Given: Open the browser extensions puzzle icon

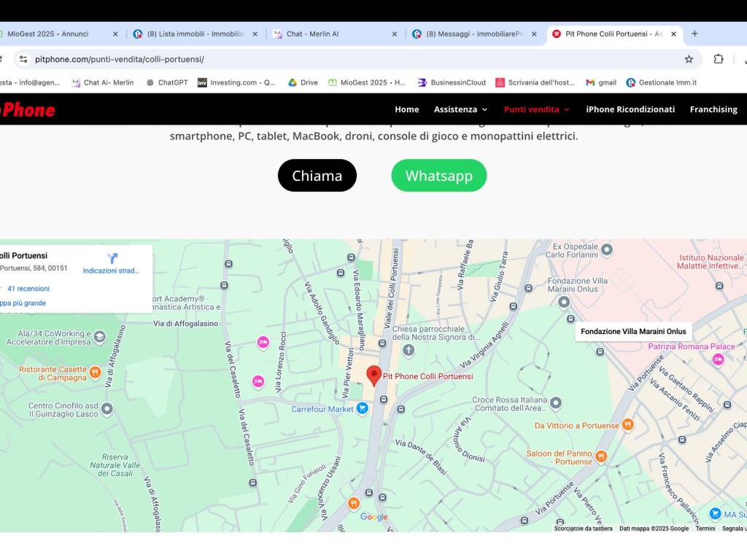Looking at the screenshot, I should 719,59.
